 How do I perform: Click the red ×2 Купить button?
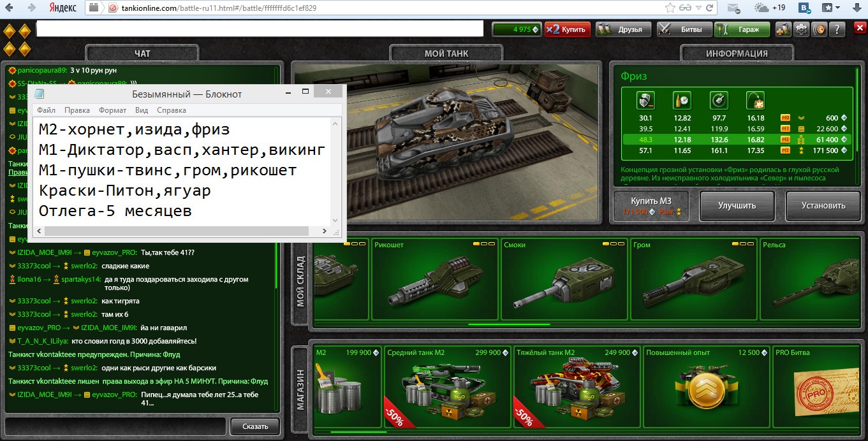click(569, 29)
